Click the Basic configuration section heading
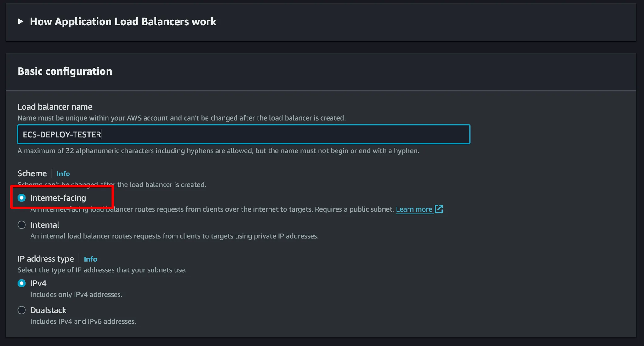The height and width of the screenshot is (346, 644). [x=65, y=71]
